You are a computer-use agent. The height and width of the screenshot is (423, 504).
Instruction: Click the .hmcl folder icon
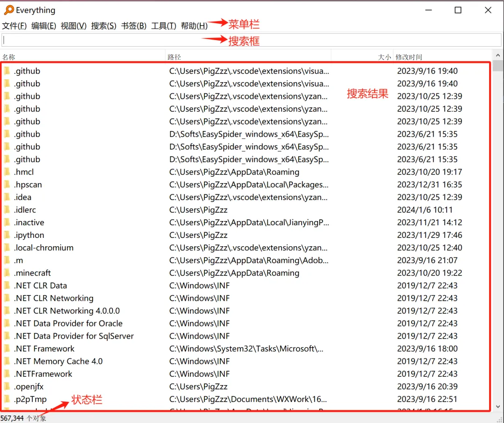tap(7, 172)
